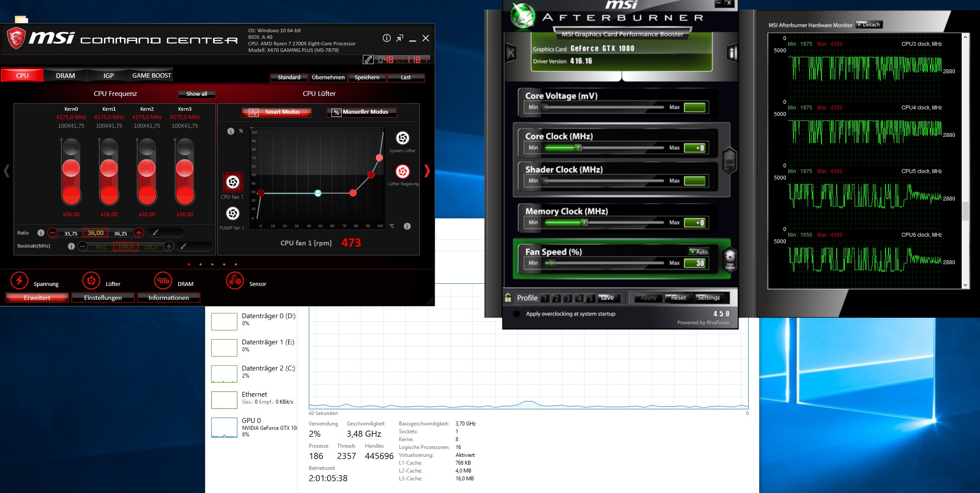Click the Memory Clock slider handle
This screenshot has width=980, height=493.
point(585,223)
